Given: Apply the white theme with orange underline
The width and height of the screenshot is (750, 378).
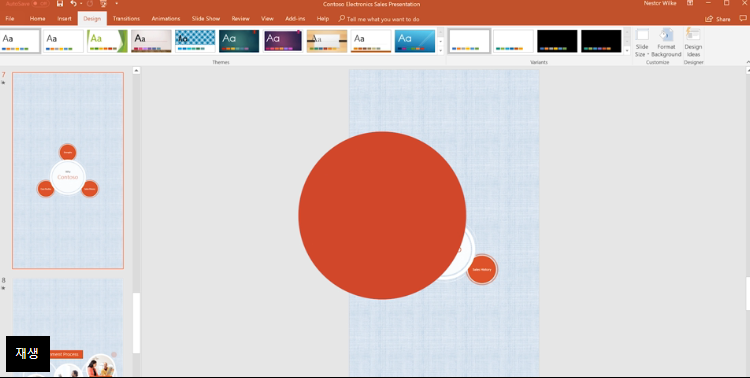Looking at the screenshot, I should coord(371,41).
